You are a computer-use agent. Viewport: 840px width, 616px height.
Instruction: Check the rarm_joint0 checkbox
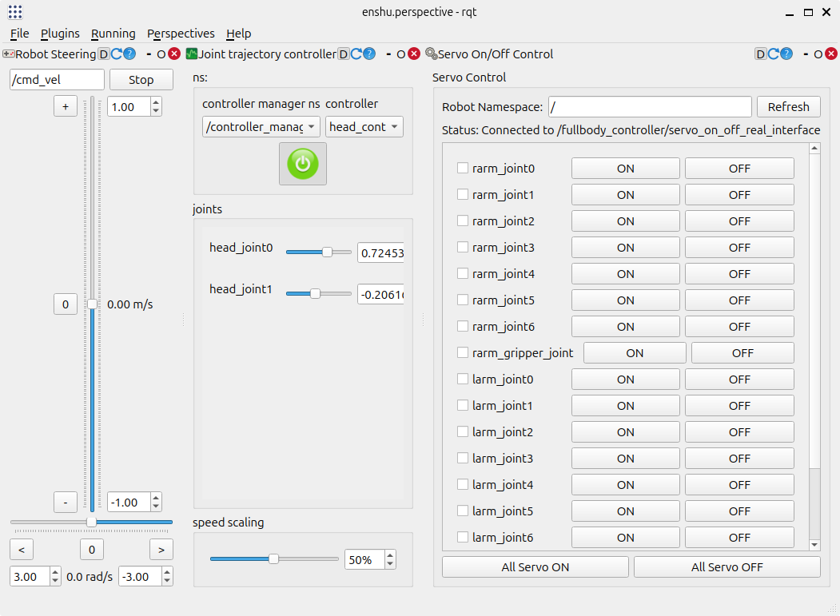pos(463,169)
